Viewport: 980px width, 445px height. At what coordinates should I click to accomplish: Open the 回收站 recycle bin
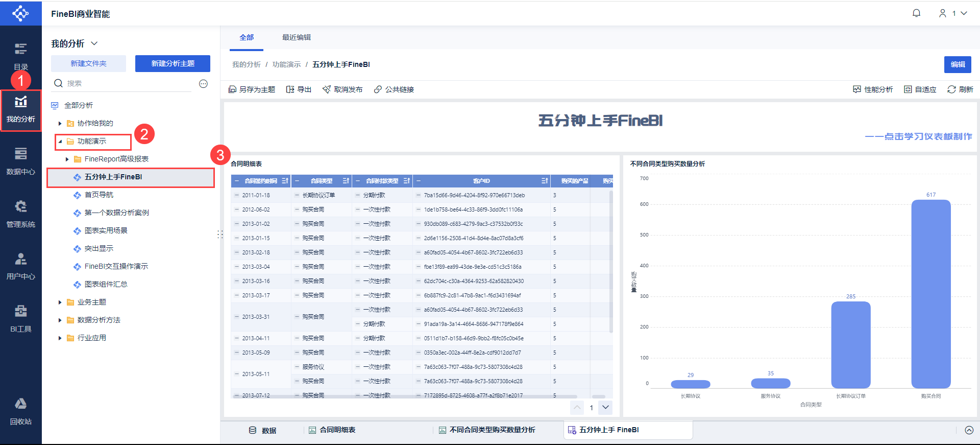click(x=20, y=411)
